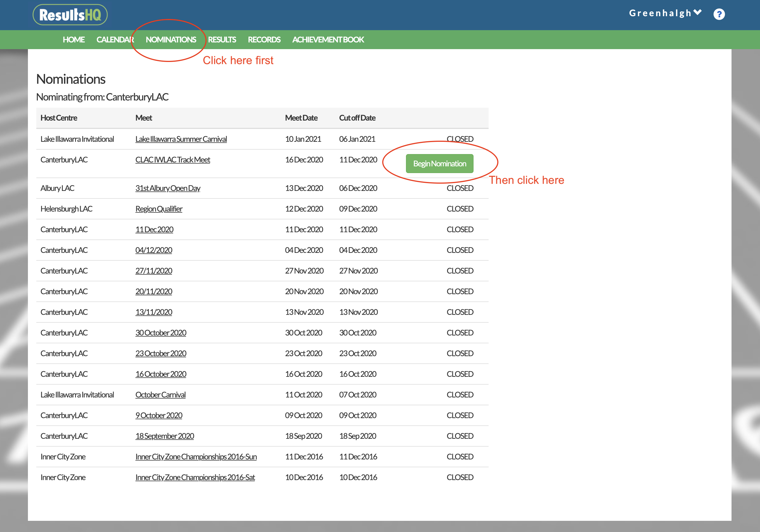Open the CLAC IWLAC Track Meet link
Viewport: 760px width, 532px height.
[173, 160]
